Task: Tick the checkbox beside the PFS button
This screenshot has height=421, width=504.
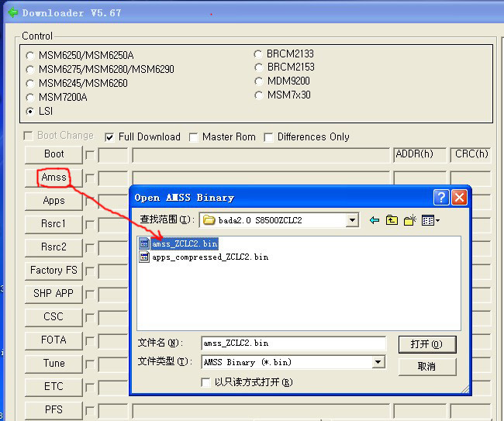Action: [90, 410]
